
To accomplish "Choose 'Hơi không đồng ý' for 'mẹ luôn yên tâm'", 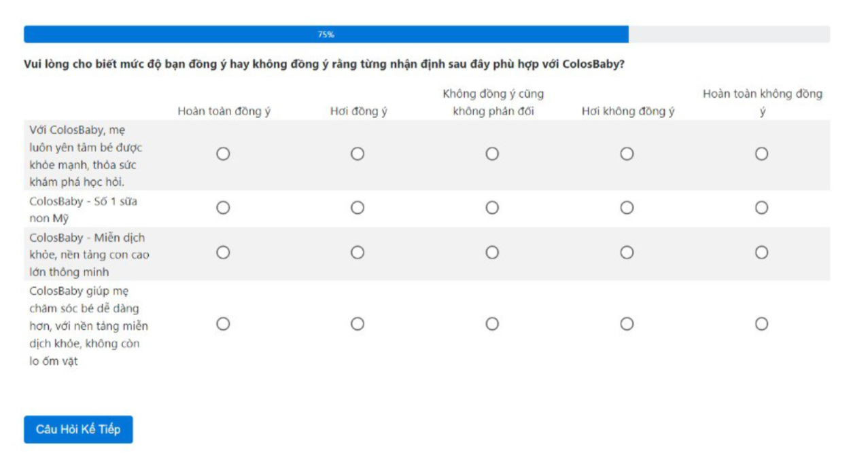I will pos(627,154).
